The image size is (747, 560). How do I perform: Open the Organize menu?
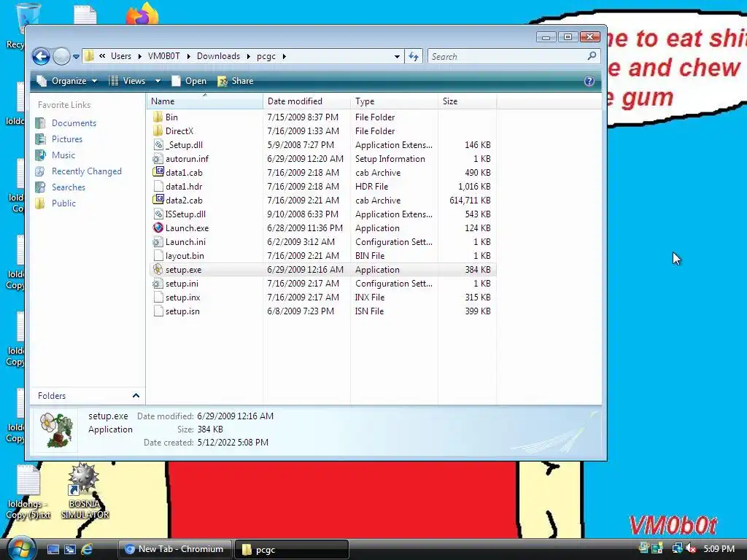(67, 81)
